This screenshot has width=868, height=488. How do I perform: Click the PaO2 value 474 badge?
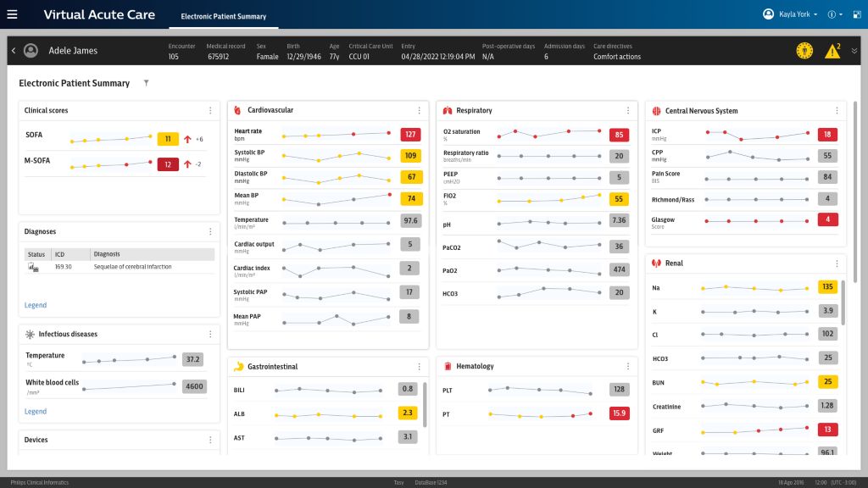(x=619, y=270)
